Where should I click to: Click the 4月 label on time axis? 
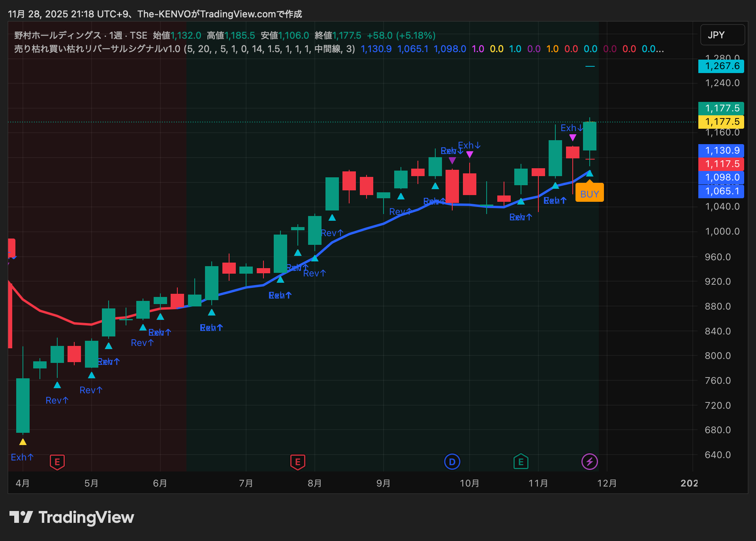(x=23, y=483)
